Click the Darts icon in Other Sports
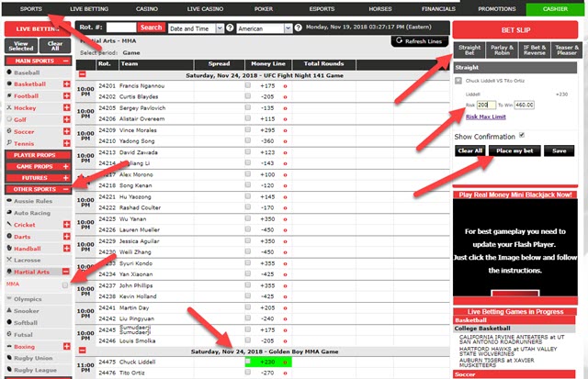This screenshot has width=588, height=379. 9,234
